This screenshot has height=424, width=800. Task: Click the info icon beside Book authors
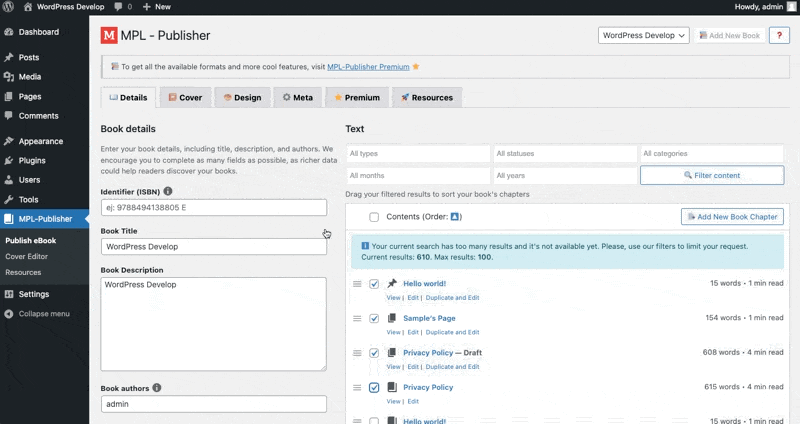(x=157, y=388)
